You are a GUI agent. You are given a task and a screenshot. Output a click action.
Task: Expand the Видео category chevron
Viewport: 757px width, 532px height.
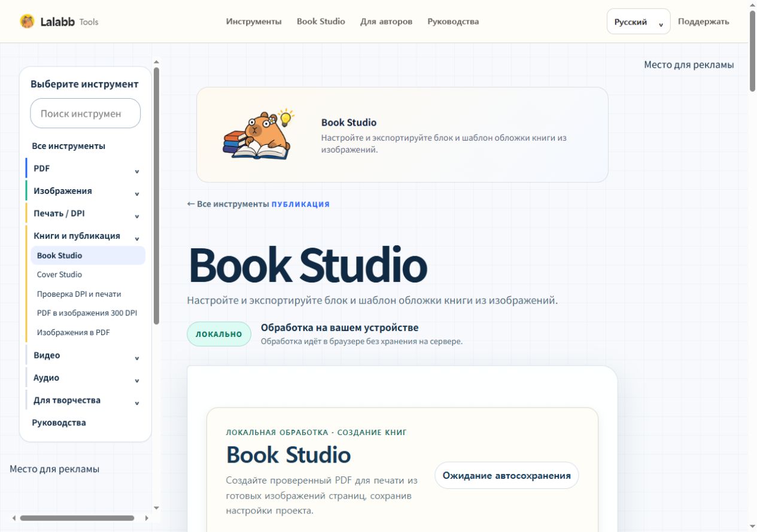[137, 358]
